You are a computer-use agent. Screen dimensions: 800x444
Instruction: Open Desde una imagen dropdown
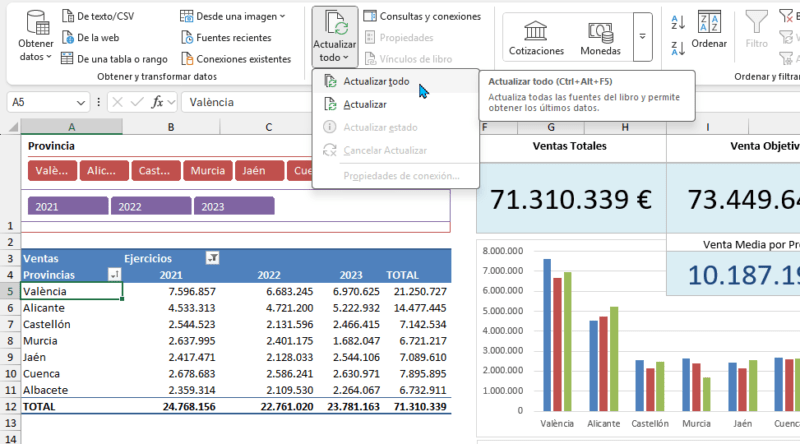click(233, 16)
